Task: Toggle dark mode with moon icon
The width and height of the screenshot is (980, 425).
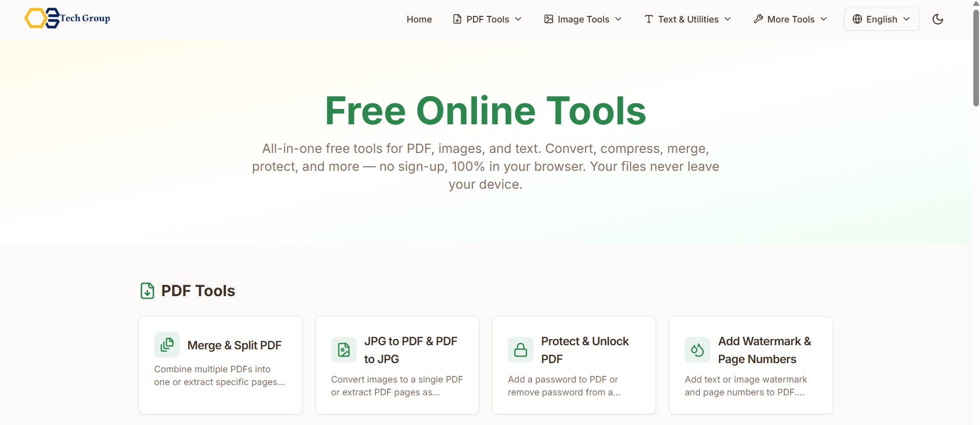Action: 938,19
